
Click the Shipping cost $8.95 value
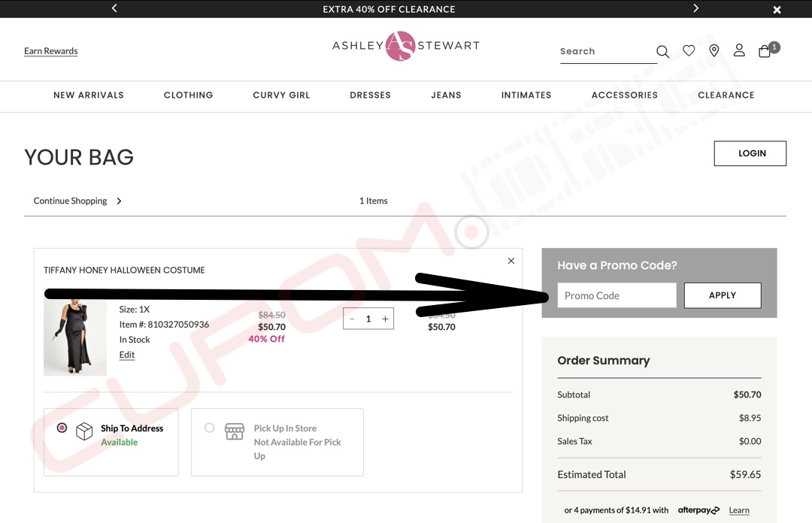(750, 418)
